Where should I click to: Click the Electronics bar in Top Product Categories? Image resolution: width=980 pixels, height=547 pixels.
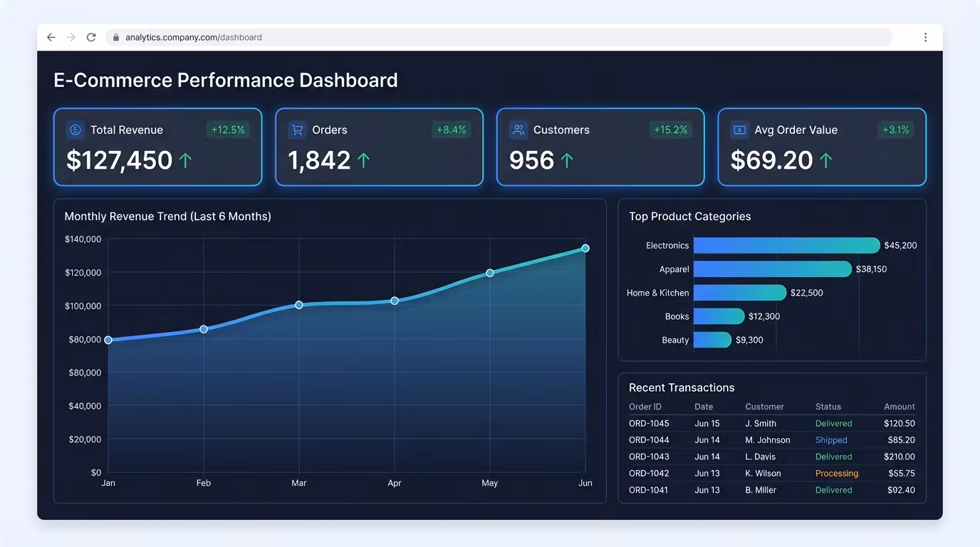tap(786, 245)
